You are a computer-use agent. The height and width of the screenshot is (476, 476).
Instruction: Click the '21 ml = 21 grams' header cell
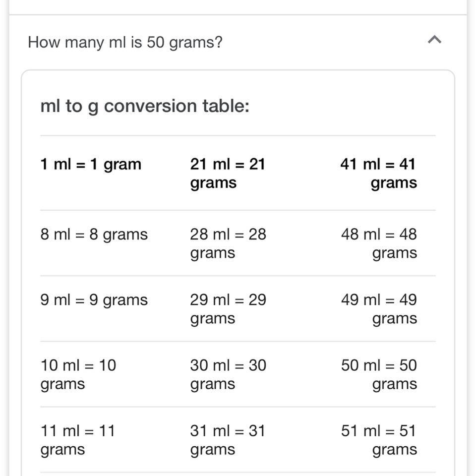(228, 174)
